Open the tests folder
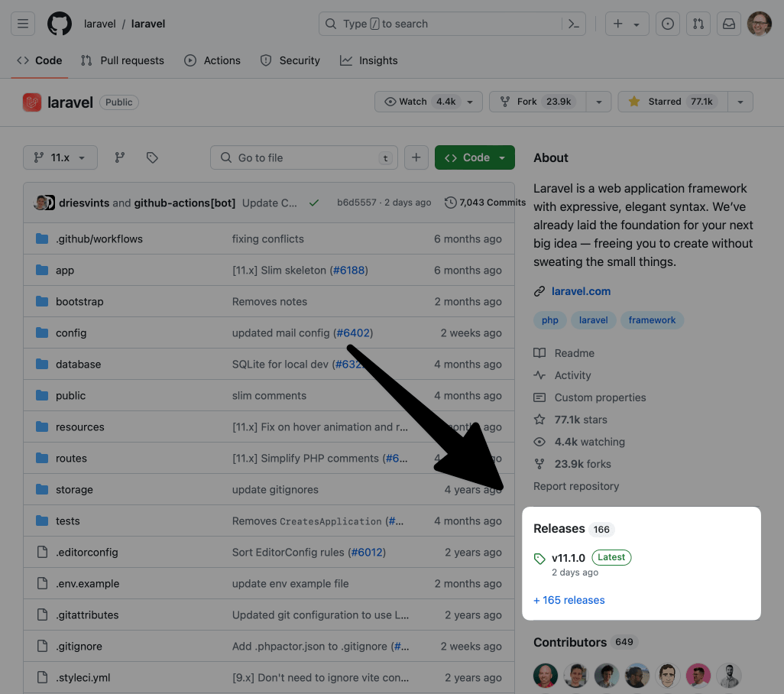Image resolution: width=784 pixels, height=694 pixels. 67,521
